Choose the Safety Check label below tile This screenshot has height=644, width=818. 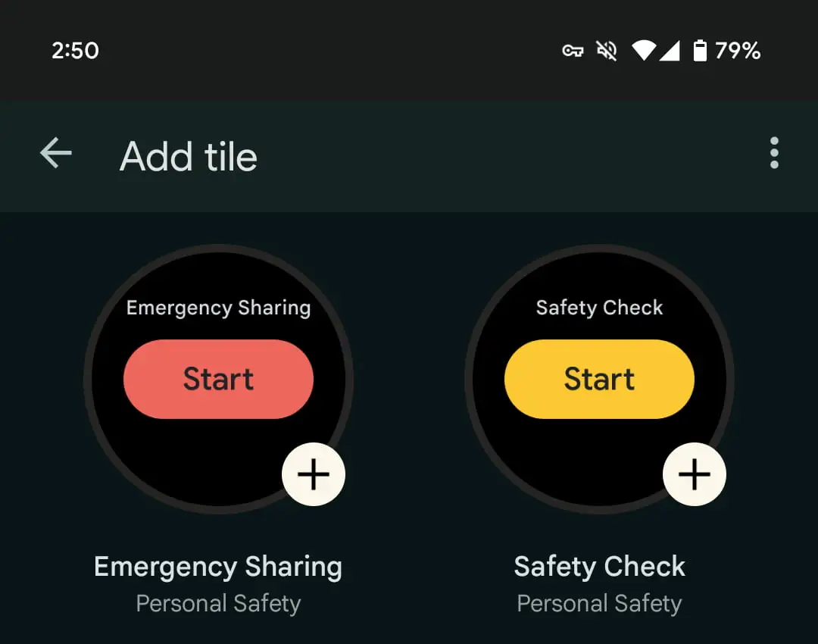599,567
